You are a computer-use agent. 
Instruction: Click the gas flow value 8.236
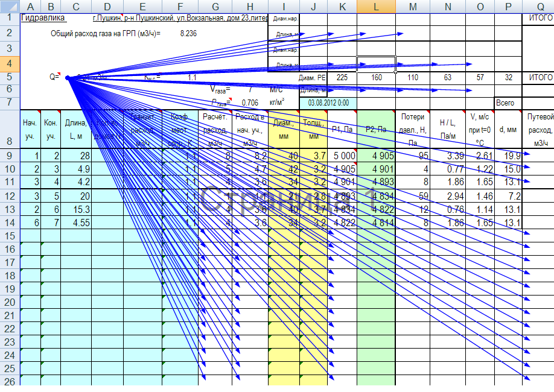tap(188, 34)
